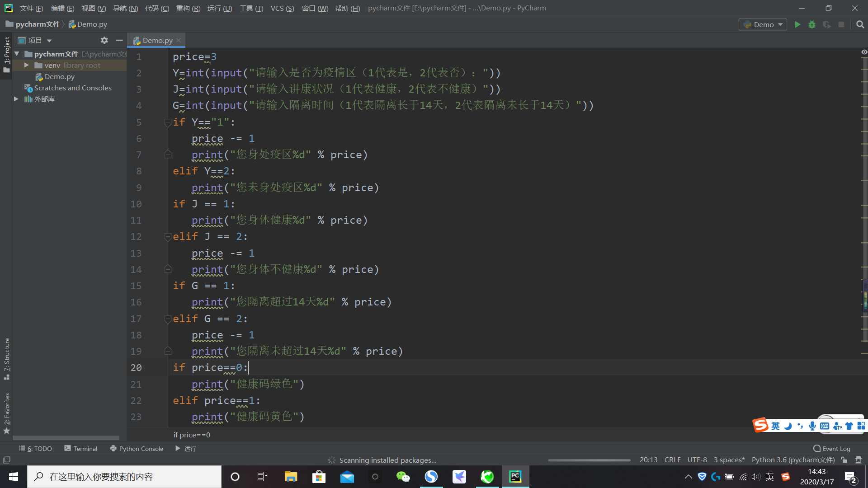This screenshot has height=488, width=868.
Task: Run the Demo configuration with green play button
Action: tap(797, 24)
